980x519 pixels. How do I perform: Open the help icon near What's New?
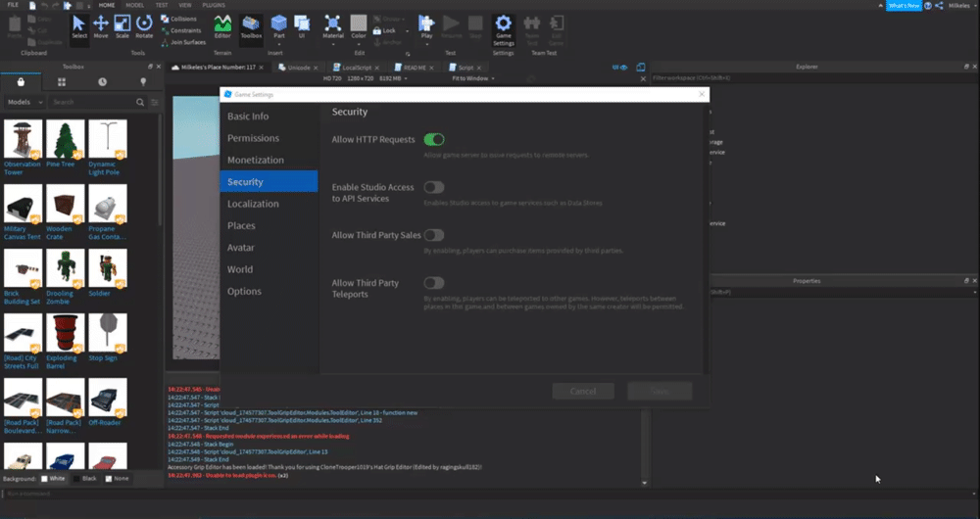928,5
